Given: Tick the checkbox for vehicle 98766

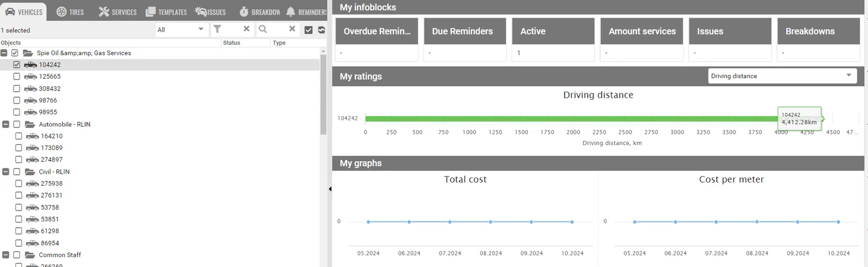Looking at the screenshot, I should (x=17, y=100).
